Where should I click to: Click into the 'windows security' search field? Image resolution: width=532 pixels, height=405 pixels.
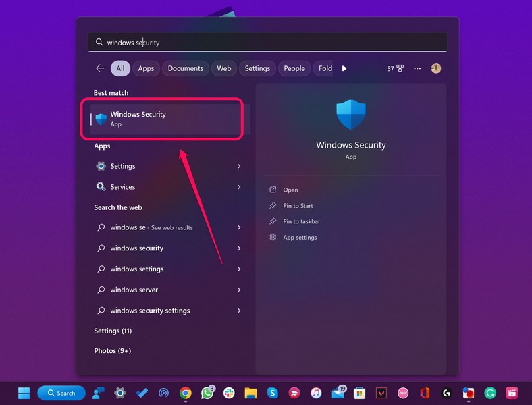(x=267, y=42)
